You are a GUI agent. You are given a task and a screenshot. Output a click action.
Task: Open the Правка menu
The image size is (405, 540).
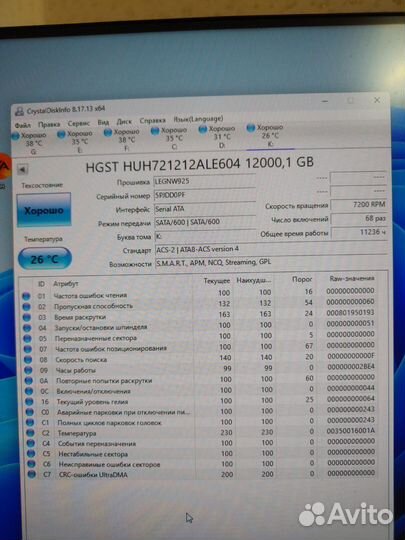[x=49, y=124]
